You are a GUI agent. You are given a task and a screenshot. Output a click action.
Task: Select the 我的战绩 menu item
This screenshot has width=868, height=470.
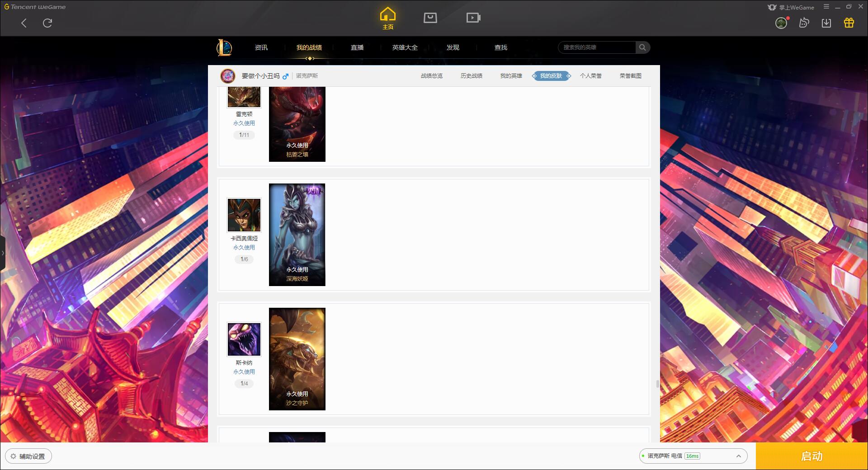pyautogui.click(x=309, y=47)
